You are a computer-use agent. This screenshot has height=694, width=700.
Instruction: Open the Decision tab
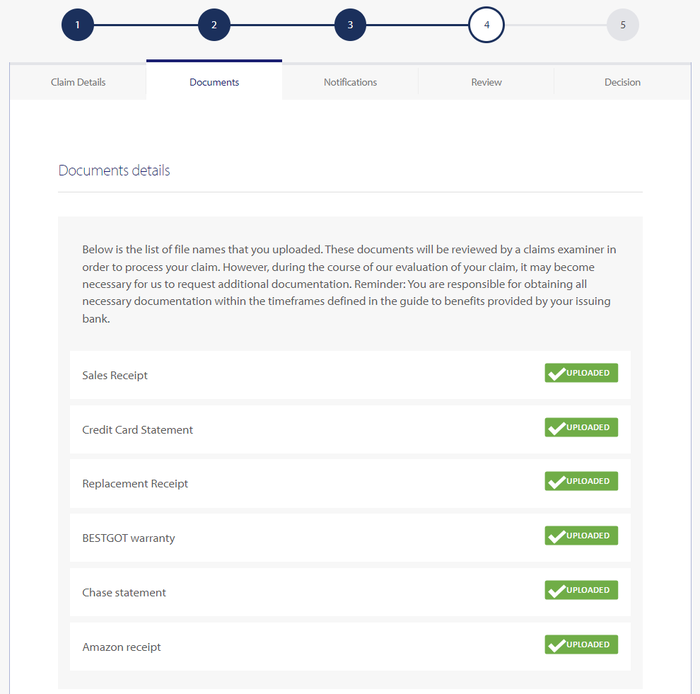(622, 82)
